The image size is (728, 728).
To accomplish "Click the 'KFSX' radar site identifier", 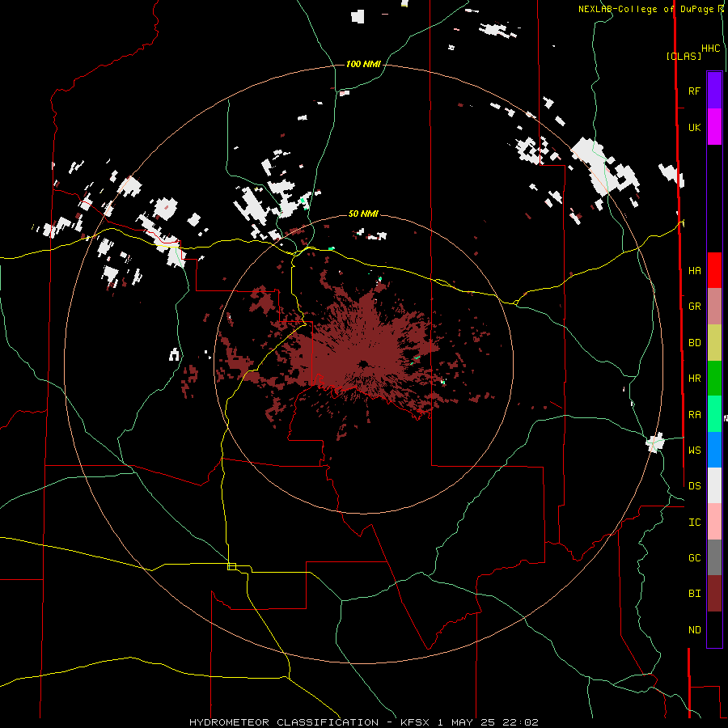I will tap(417, 722).
